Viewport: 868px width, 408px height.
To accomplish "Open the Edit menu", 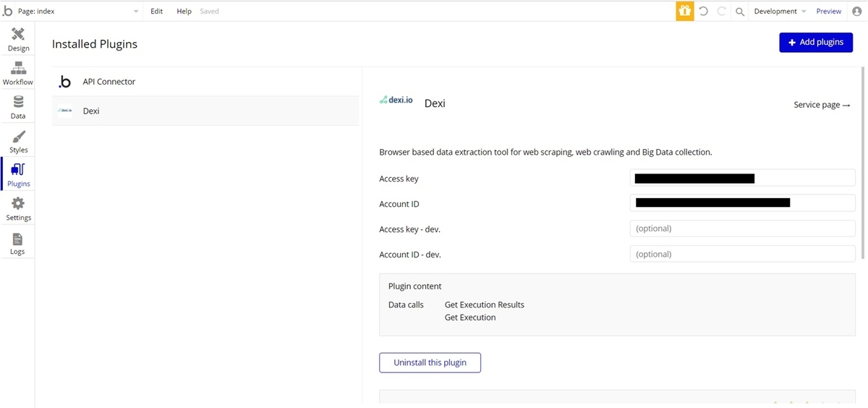I will click(157, 12).
